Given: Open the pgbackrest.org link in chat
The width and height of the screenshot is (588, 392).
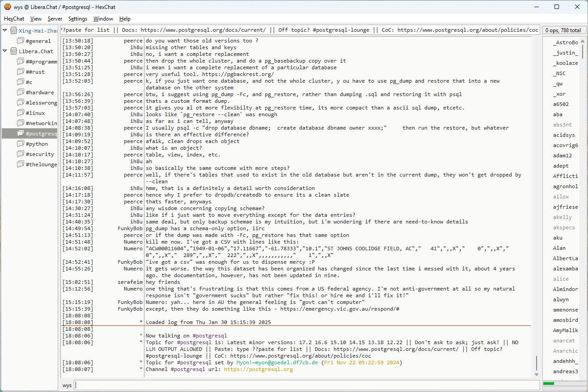Looking at the screenshot, I should click(238, 74).
